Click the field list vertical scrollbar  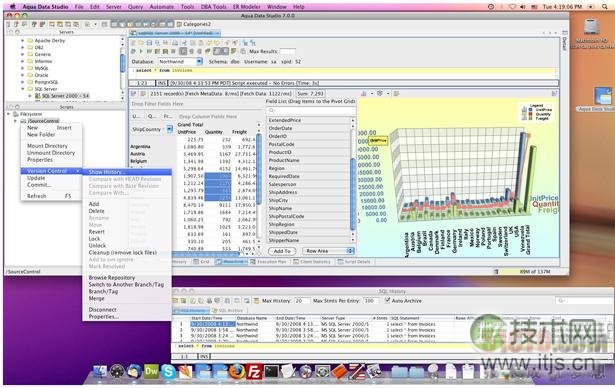pyautogui.click(x=353, y=180)
